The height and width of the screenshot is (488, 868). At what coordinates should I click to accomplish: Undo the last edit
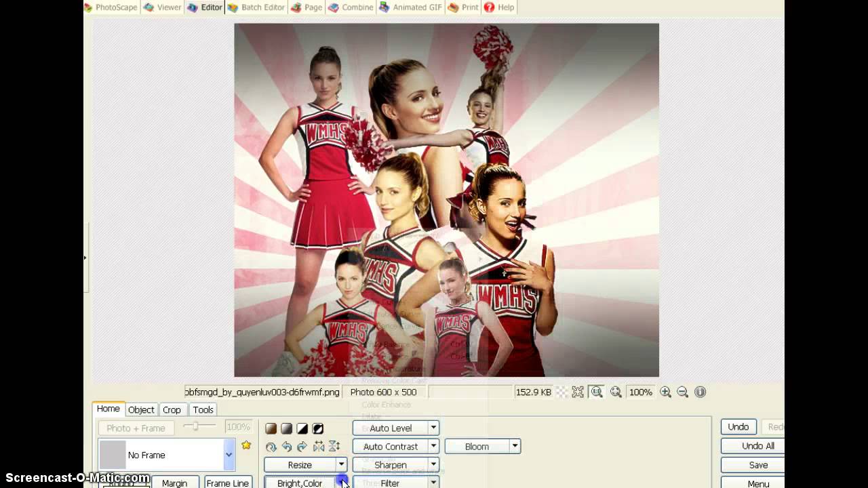point(738,427)
